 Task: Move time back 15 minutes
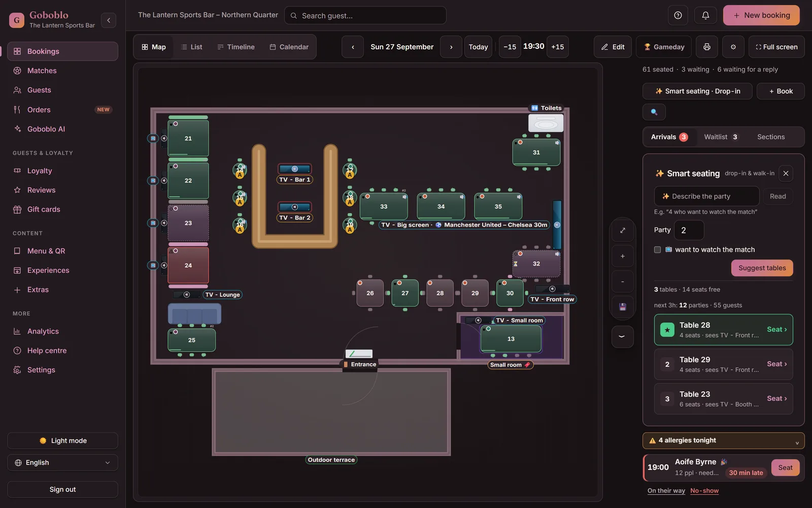pos(510,47)
